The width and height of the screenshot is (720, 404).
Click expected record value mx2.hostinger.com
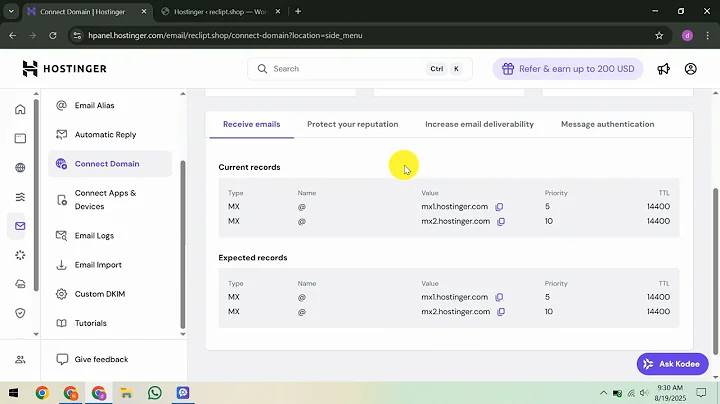(x=456, y=312)
